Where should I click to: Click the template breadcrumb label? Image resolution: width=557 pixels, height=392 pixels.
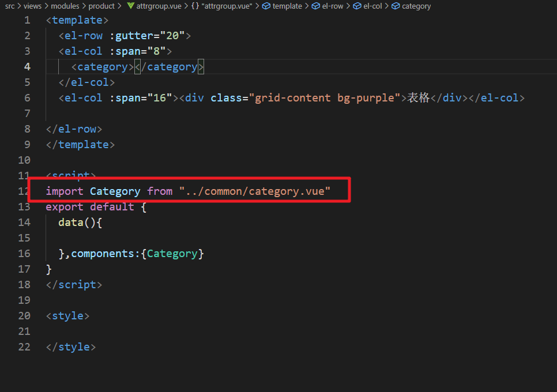click(x=287, y=6)
